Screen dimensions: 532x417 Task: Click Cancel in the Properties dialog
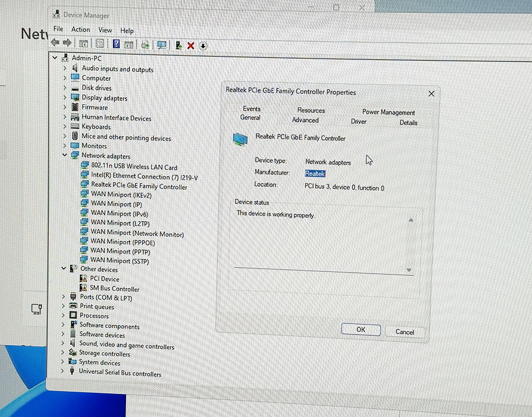click(405, 332)
